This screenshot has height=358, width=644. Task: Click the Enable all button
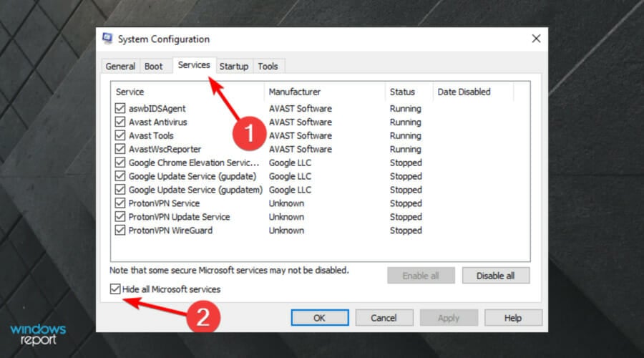coord(421,276)
